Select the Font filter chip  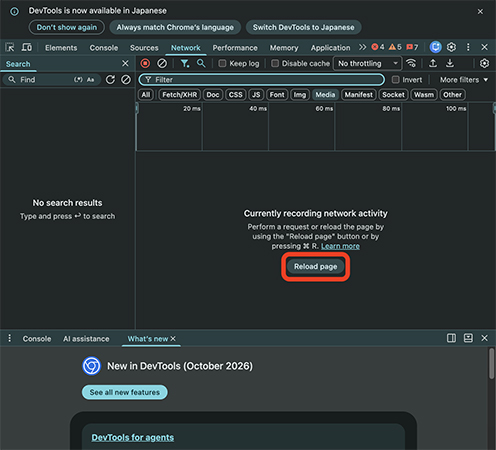pyautogui.click(x=277, y=95)
